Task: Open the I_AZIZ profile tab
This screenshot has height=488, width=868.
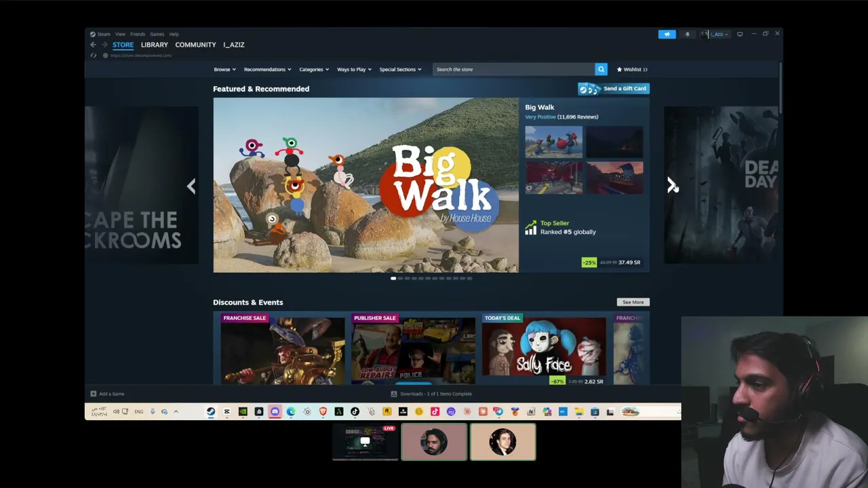Action: [234, 45]
